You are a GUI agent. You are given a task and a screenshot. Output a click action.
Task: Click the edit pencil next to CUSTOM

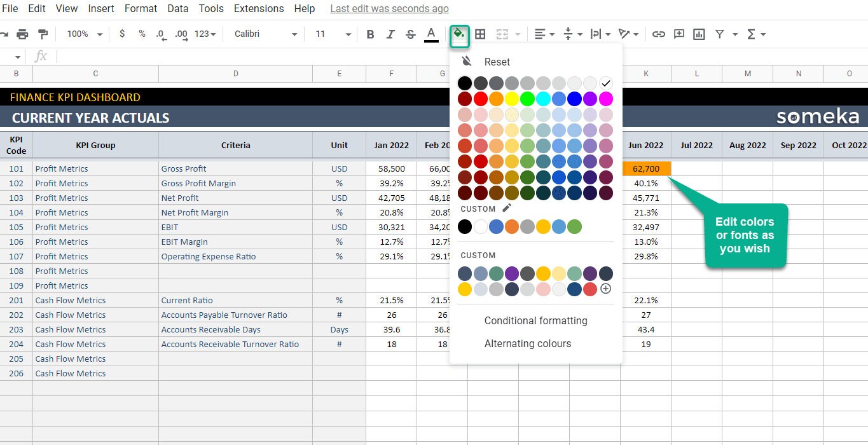507,208
